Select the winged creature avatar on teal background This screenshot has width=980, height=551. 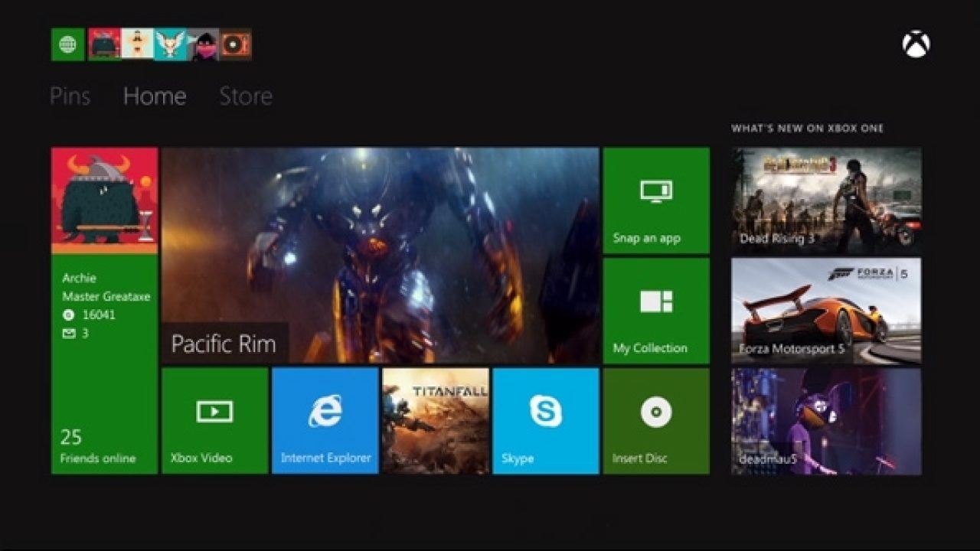[169, 44]
